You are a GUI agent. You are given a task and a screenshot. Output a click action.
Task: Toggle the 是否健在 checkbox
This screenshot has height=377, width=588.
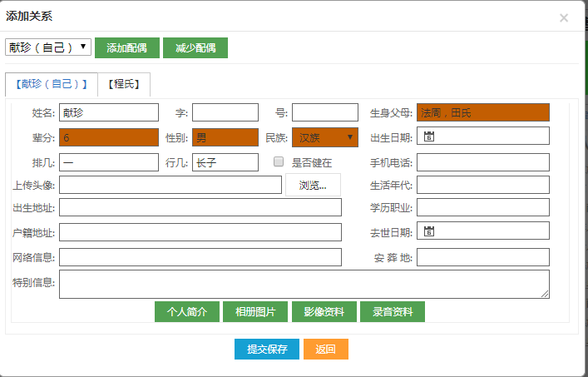[x=279, y=162]
